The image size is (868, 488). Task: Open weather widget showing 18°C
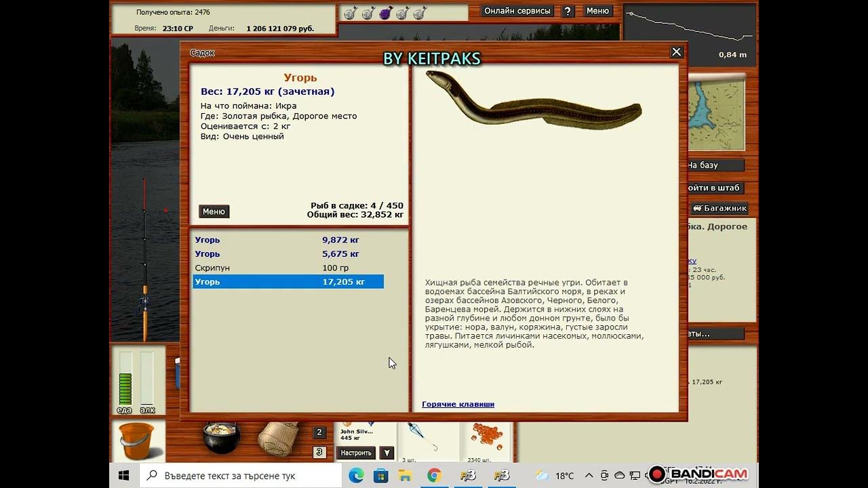554,476
